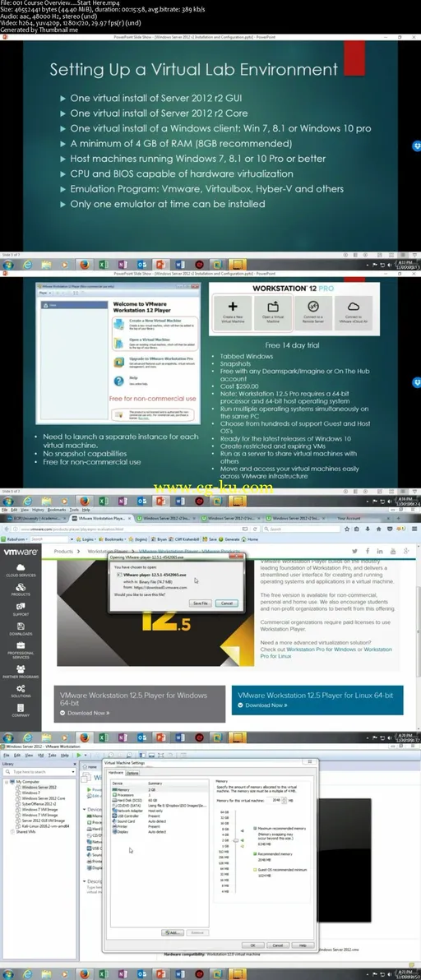Click Save File in the download dialog
The width and height of the screenshot is (421, 980).
[201, 603]
